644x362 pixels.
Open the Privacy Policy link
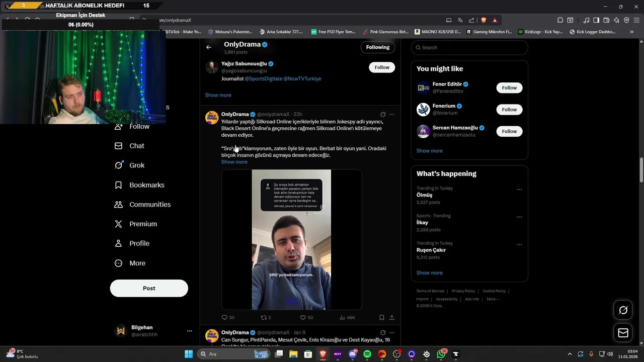coord(463,291)
